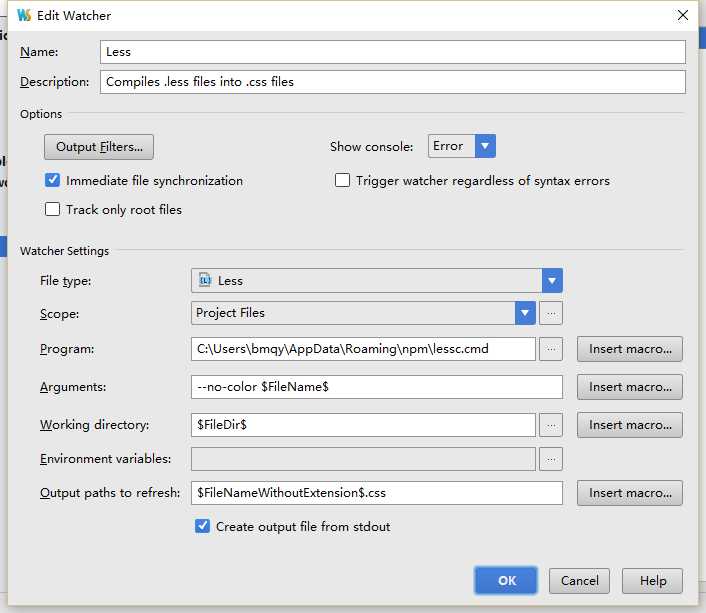The width and height of the screenshot is (706, 613).
Task: Click Cancel button
Action: [579, 581]
